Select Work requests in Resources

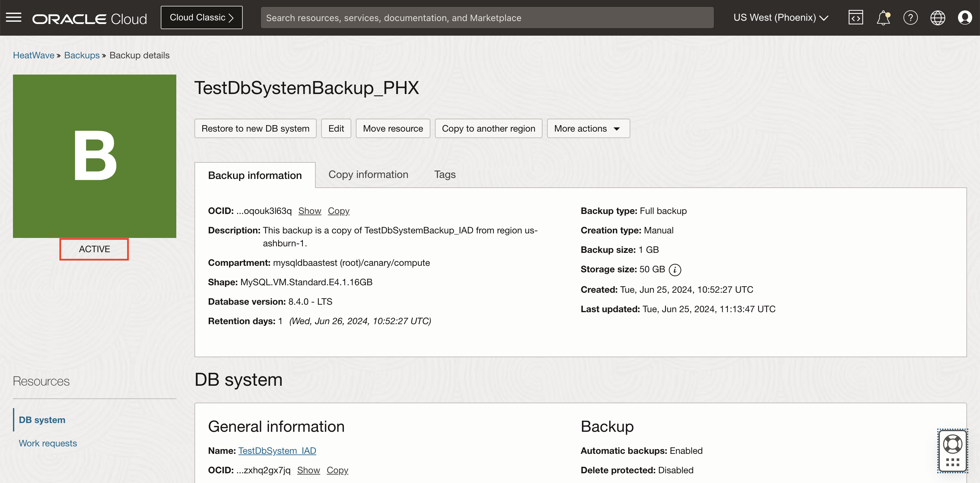pyautogui.click(x=48, y=443)
